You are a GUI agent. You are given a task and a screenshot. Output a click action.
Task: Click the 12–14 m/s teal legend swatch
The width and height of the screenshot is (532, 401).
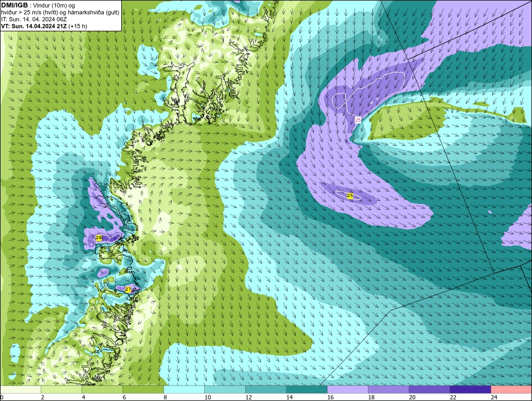[x=266, y=389]
